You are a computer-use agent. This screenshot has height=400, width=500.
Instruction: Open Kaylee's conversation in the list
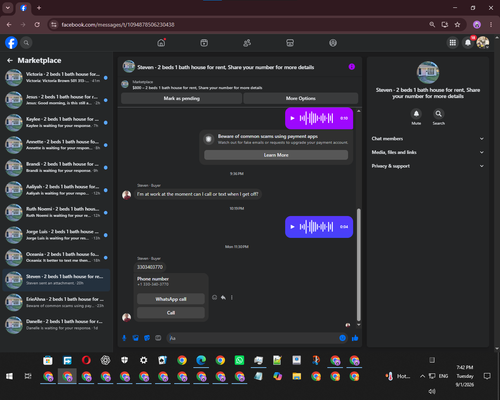coord(56,122)
